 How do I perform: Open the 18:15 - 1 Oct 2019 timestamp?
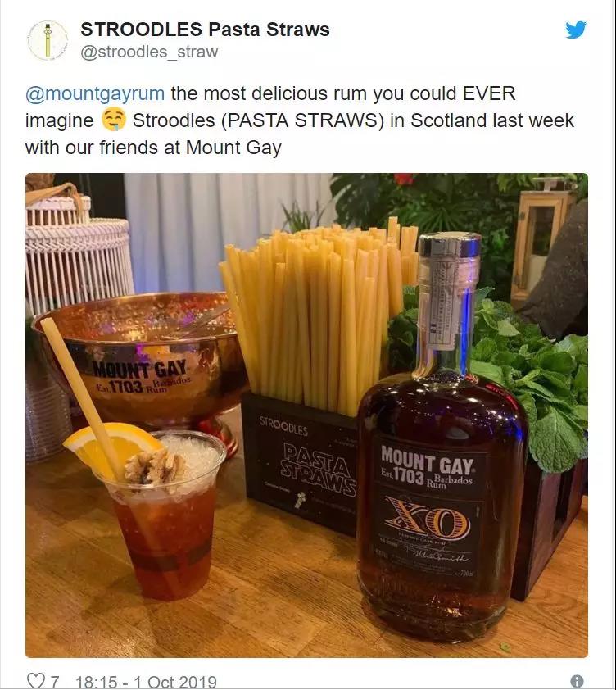146,682
